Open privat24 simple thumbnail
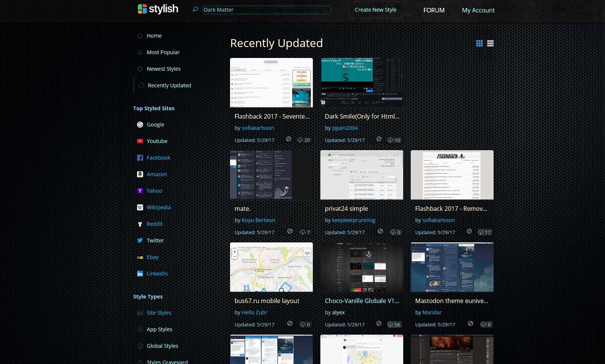 coord(362,175)
